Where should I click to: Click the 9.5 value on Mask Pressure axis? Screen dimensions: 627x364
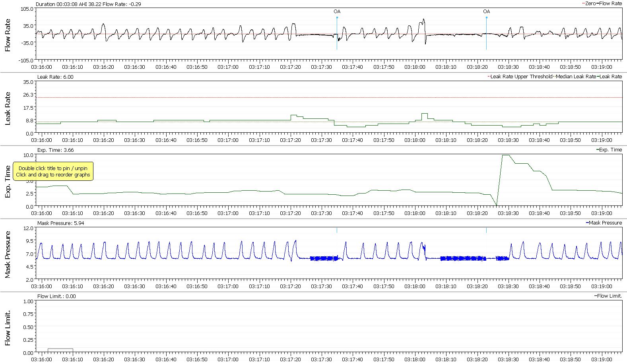tap(29, 241)
